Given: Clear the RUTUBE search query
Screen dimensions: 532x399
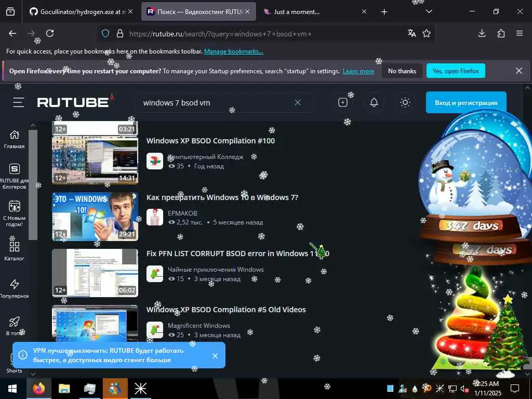Looking at the screenshot, I should [x=298, y=102].
